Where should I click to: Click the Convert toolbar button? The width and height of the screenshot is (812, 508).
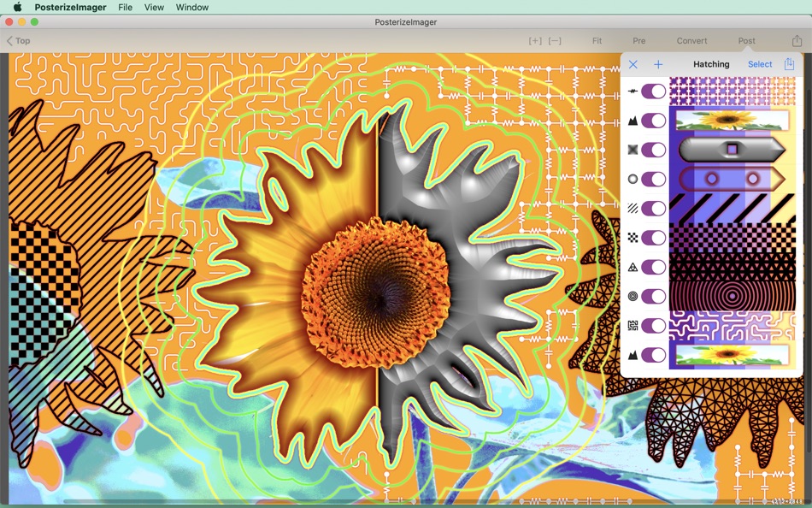691,40
